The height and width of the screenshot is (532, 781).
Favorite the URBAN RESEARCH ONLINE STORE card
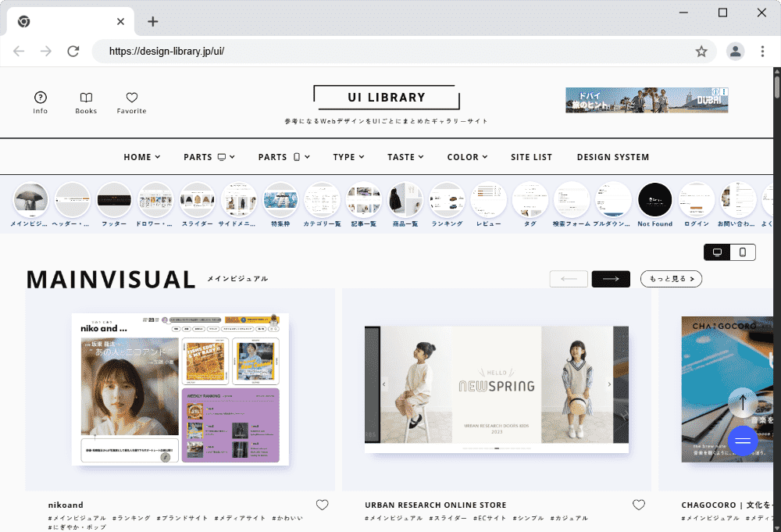639,505
